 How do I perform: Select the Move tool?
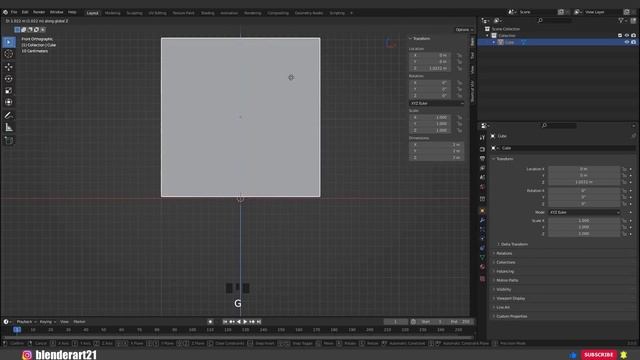(9, 67)
